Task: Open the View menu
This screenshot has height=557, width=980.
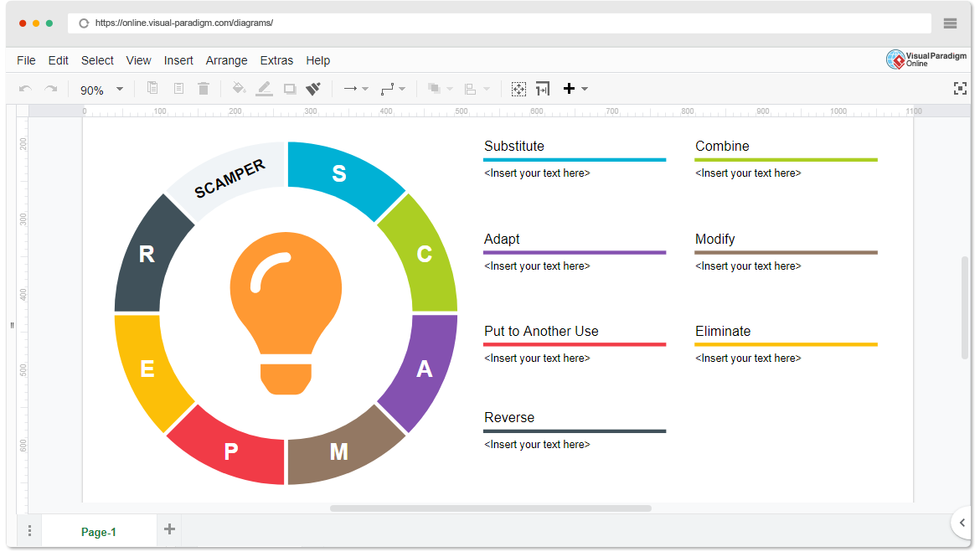Action: 139,60
